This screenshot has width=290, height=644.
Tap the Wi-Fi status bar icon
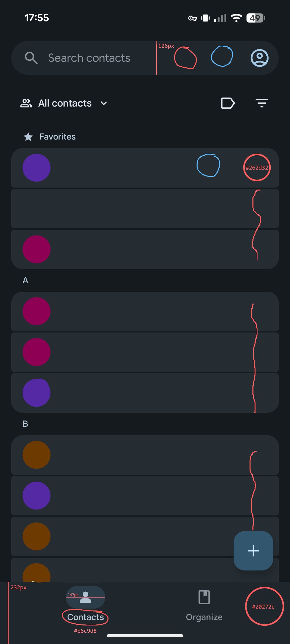coord(236,18)
